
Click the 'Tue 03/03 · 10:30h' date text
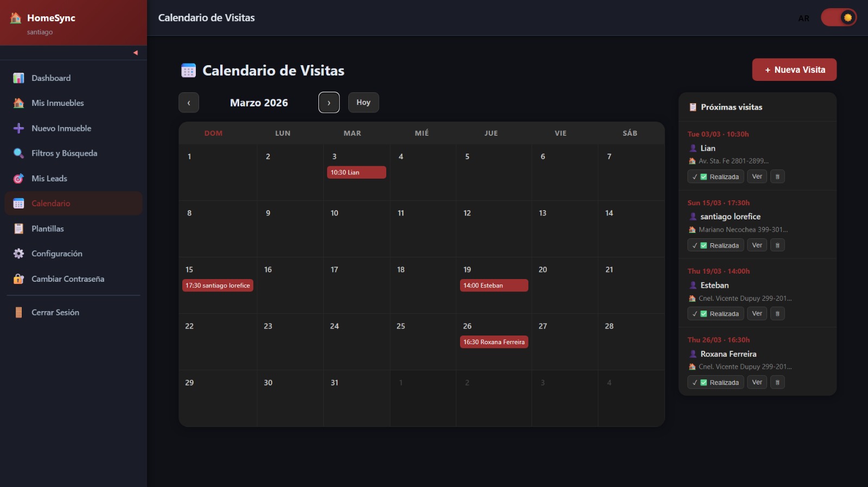click(718, 134)
